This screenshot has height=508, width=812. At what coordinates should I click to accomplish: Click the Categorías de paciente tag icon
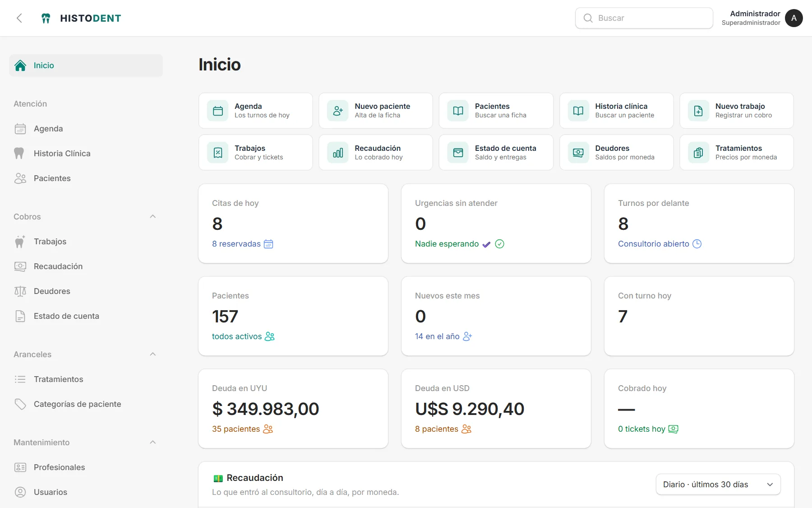(20, 404)
